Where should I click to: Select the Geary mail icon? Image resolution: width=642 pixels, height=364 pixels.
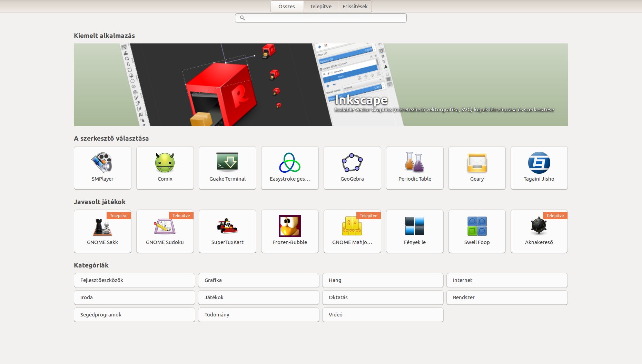click(477, 163)
